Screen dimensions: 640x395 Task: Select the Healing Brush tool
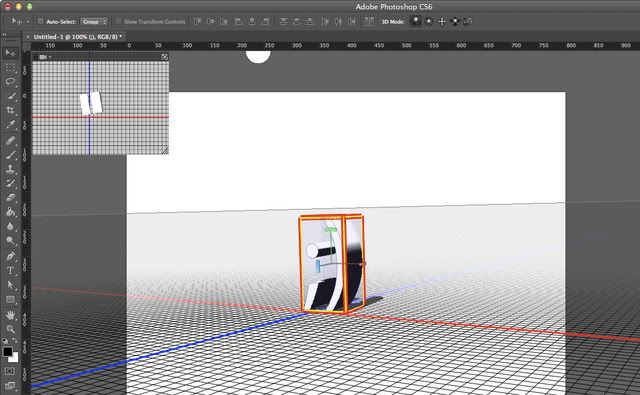point(10,140)
